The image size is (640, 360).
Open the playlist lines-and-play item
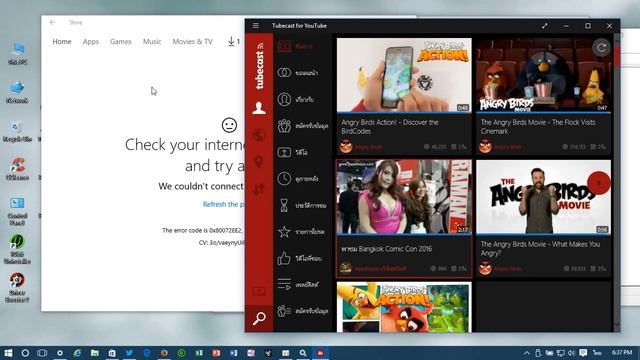click(302, 284)
